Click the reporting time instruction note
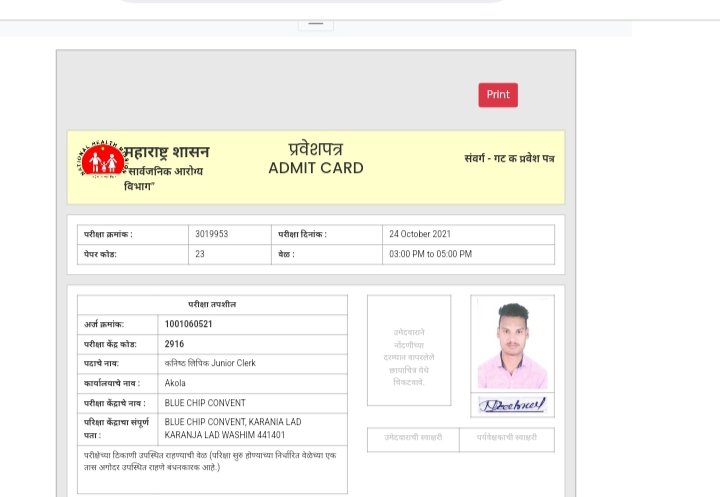 pos(210,461)
